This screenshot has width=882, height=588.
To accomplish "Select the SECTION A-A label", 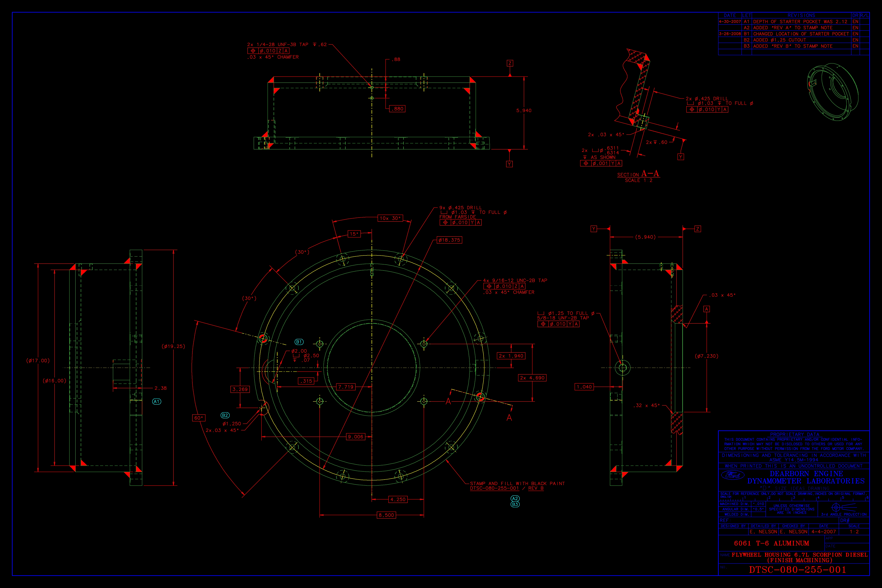I will (638, 174).
